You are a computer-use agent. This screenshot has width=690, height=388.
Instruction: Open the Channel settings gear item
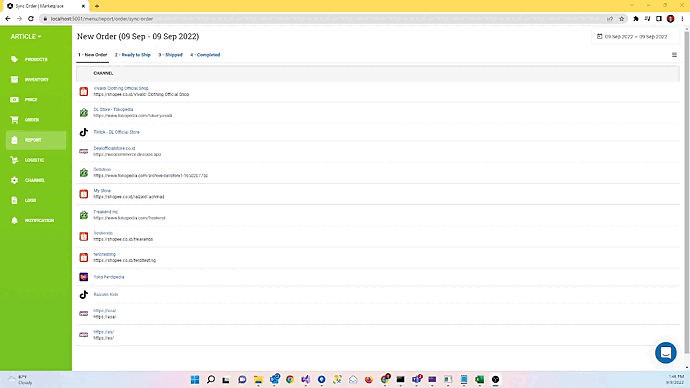click(x=36, y=180)
